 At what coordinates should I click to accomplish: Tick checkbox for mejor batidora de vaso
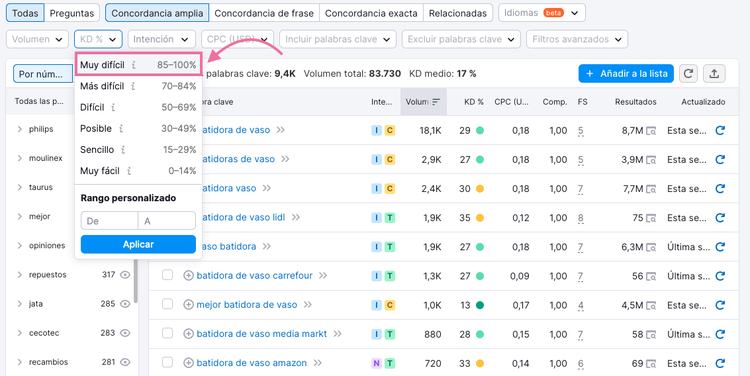167,304
